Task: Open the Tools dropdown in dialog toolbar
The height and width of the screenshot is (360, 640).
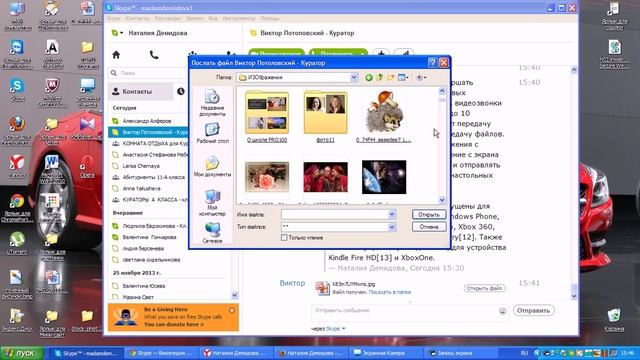Action: (421, 77)
